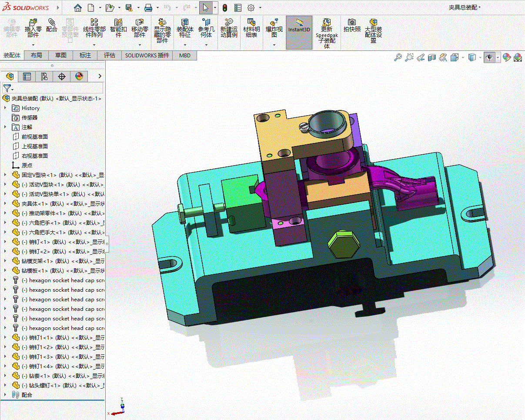This screenshot has height=420, width=525.
Task: Click Edit Appearance color ball icon
Action: point(506,57)
